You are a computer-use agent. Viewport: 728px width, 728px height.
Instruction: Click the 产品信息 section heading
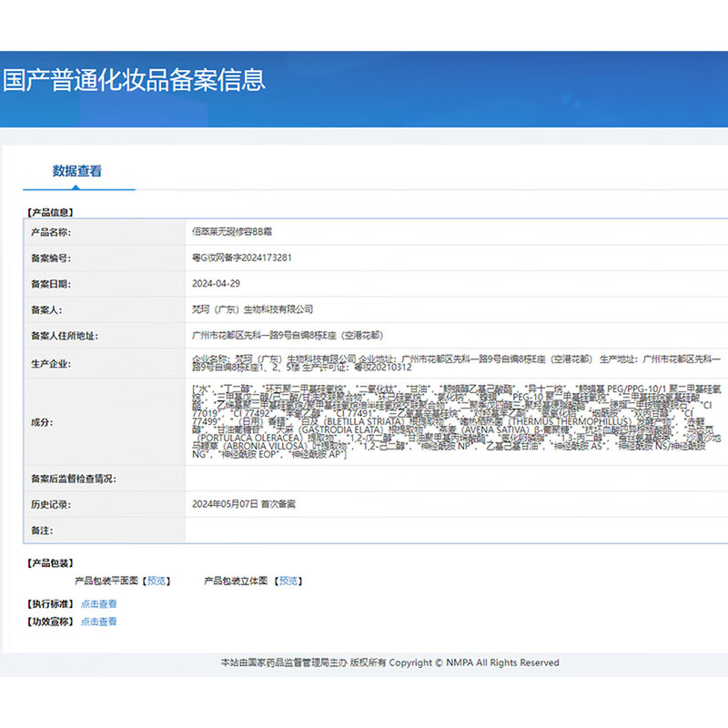[x=51, y=212]
